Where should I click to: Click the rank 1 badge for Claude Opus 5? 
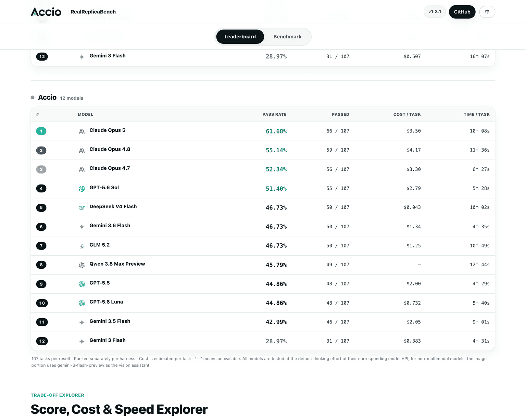click(x=41, y=131)
